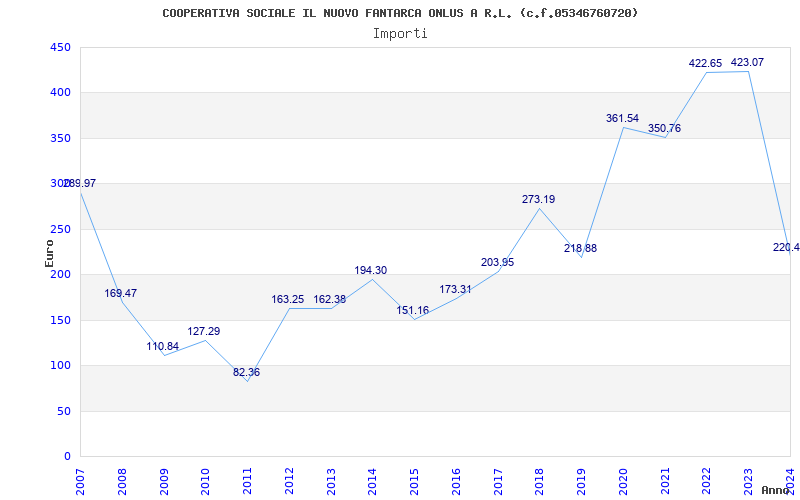Click the 2014 x-axis year label

(372, 482)
